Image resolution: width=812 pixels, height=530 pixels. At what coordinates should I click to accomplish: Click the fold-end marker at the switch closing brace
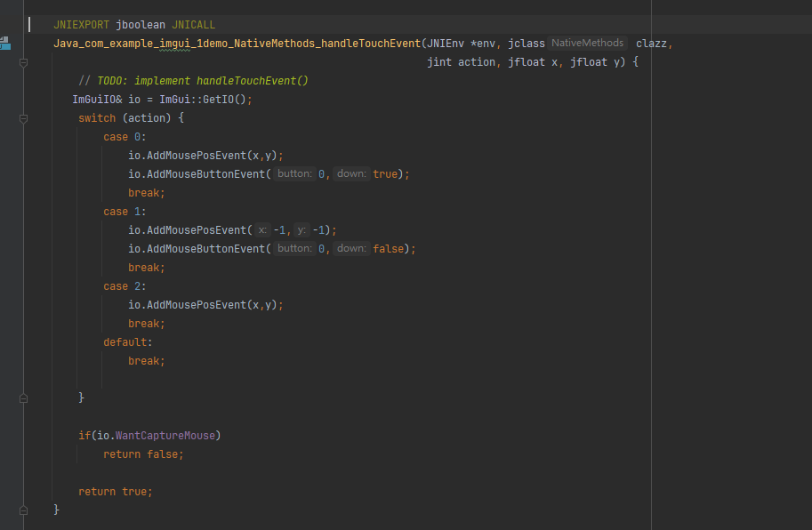point(24,397)
